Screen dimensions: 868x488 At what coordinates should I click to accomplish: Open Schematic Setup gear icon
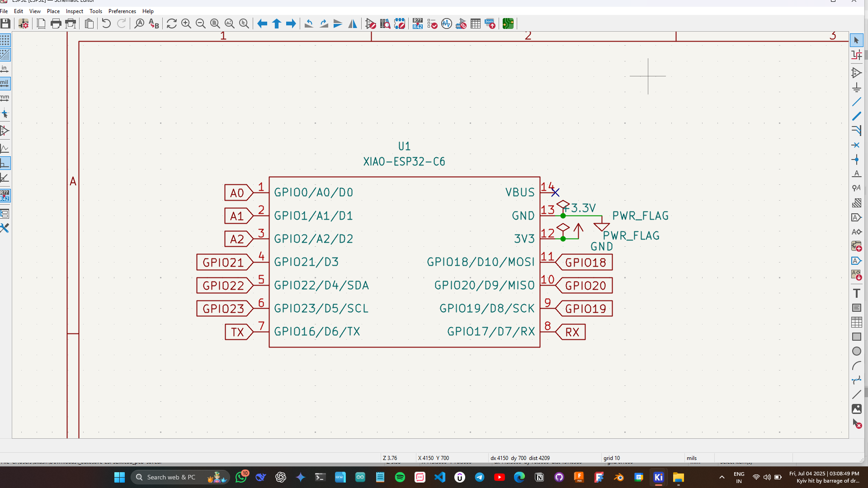pos(24,23)
